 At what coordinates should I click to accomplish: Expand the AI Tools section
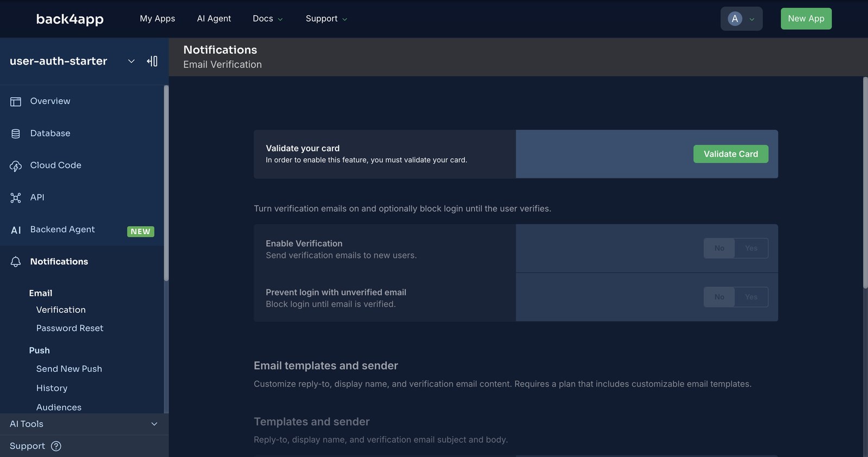(x=84, y=424)
